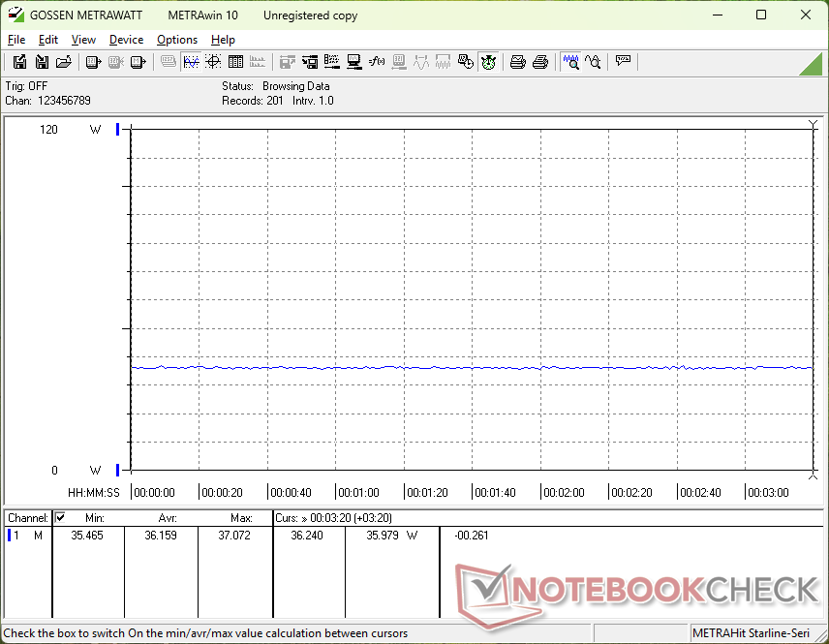Toggle the clock and gear settings icon
This screenshot has width=829, height=644.
click(465, 62)
